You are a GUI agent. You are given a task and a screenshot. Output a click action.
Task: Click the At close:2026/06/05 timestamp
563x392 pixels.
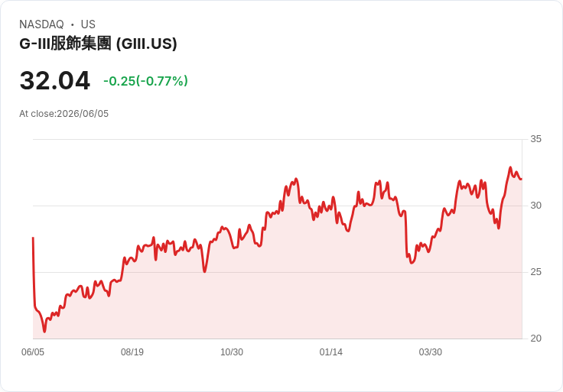pos(64,114)
